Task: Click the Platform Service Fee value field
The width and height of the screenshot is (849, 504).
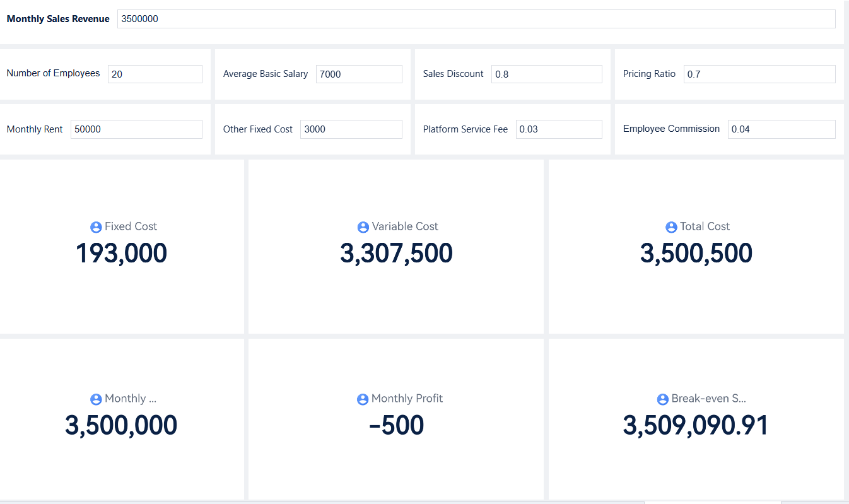Action: (x=559, y=129)
